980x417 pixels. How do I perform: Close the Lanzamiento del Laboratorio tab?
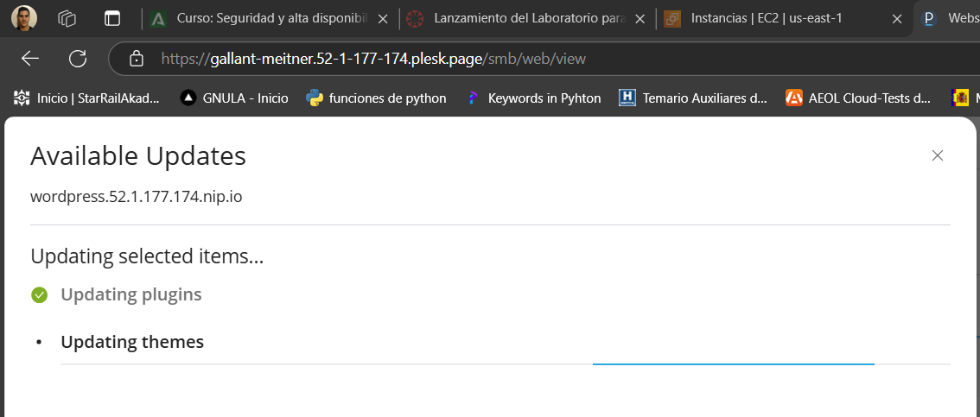(640, 18)
